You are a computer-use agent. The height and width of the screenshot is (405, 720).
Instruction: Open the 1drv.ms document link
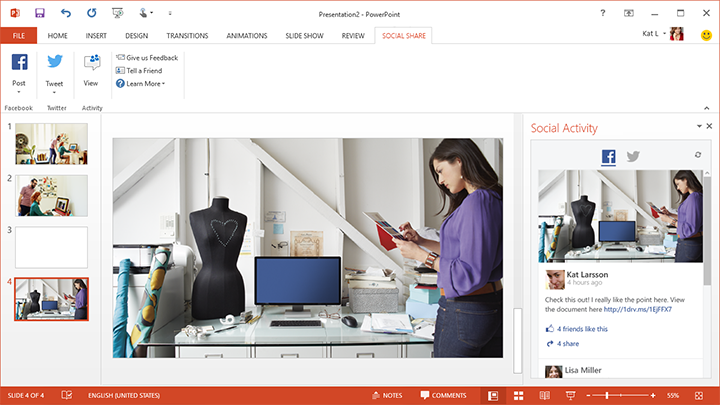637,309
